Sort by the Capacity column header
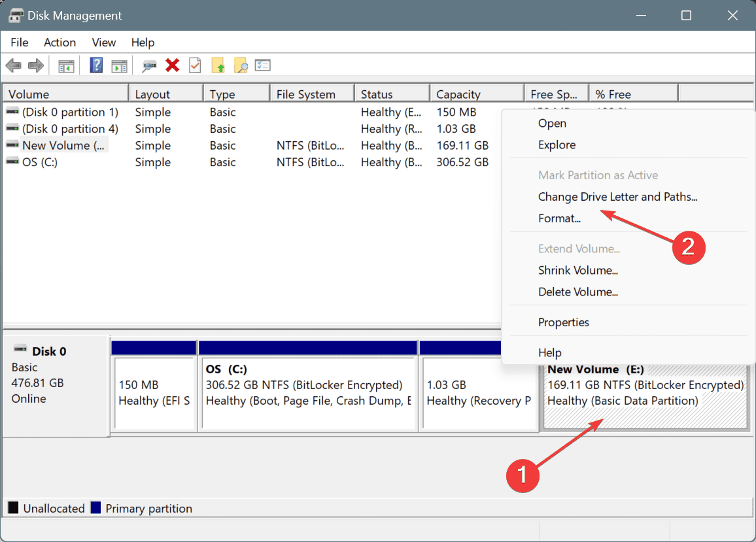The width and height of the screenshot is (756, 542). pyautogui.click(x=477, y=94)
